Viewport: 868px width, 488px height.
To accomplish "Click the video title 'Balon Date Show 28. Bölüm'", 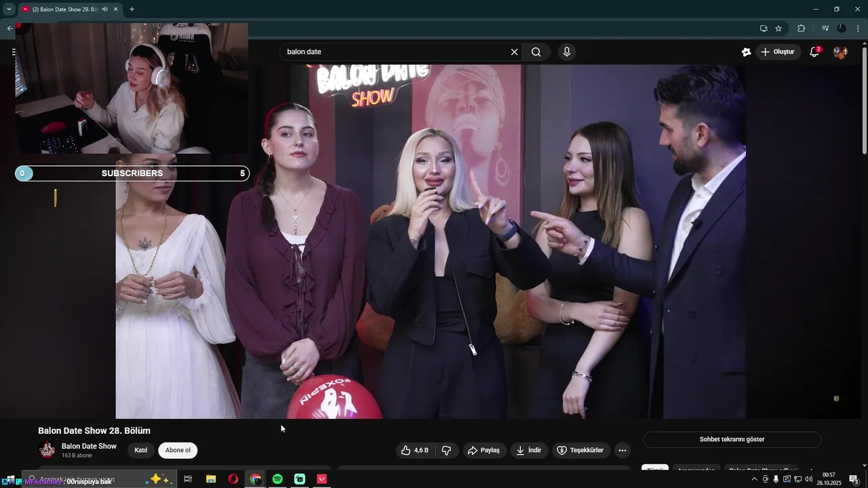I will click(x=94, y=430).
